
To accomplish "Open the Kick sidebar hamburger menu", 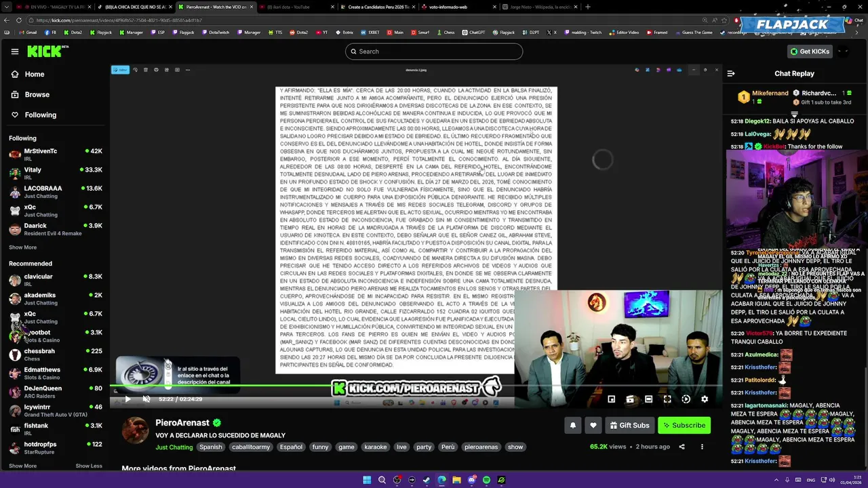I will [14, 52].
